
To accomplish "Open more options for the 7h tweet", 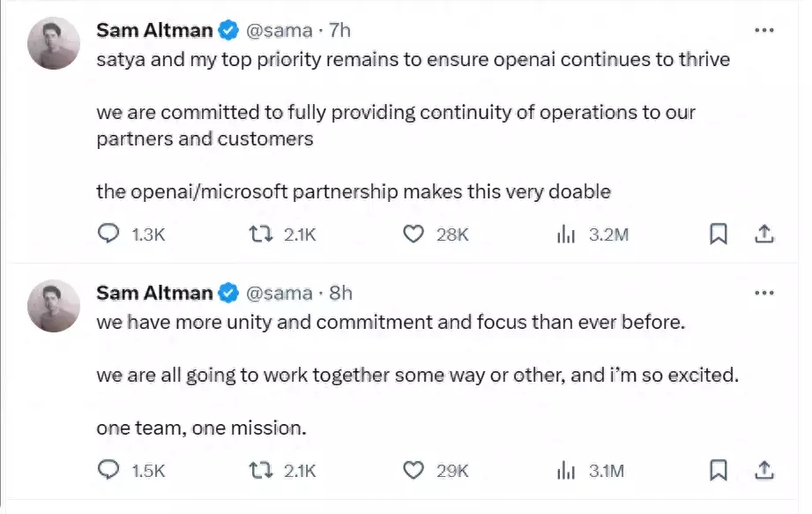I will 764,30.
